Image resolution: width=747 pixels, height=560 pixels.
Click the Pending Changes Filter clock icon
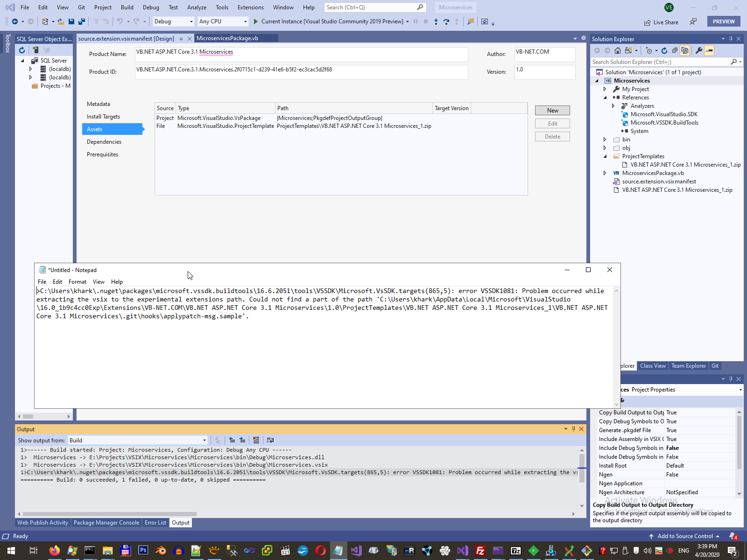(649, 50)
